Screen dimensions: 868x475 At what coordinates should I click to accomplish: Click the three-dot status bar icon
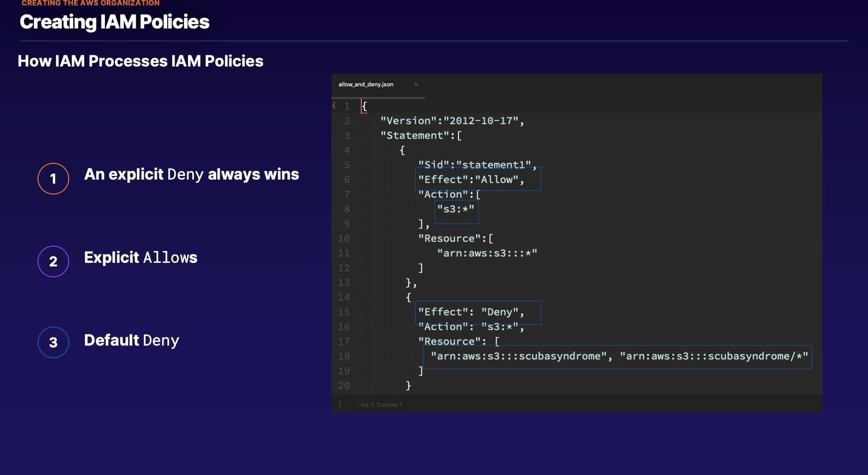click(x=340, y=404)
